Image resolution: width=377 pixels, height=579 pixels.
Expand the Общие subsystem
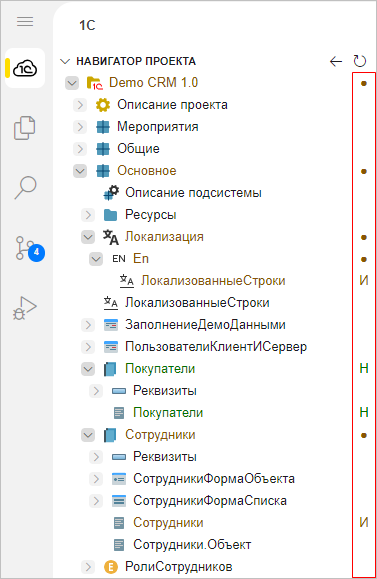click(80, 149)
